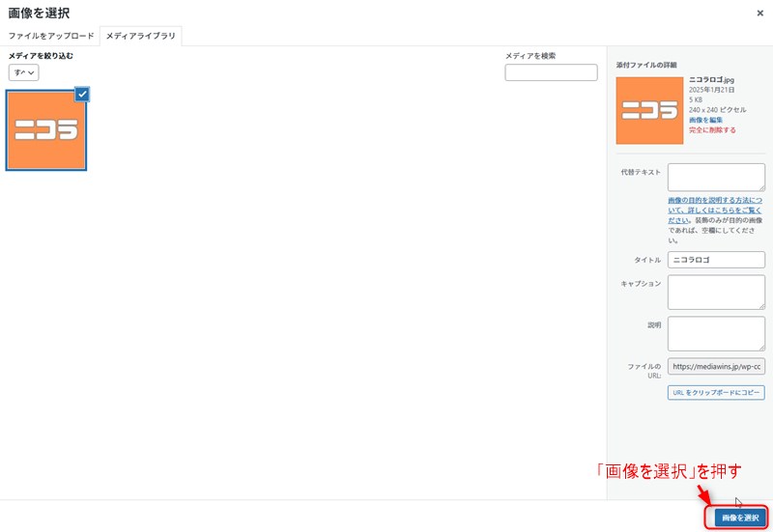
Task: Click 完全に削除する to delete image
Action: tap(712, 130)
